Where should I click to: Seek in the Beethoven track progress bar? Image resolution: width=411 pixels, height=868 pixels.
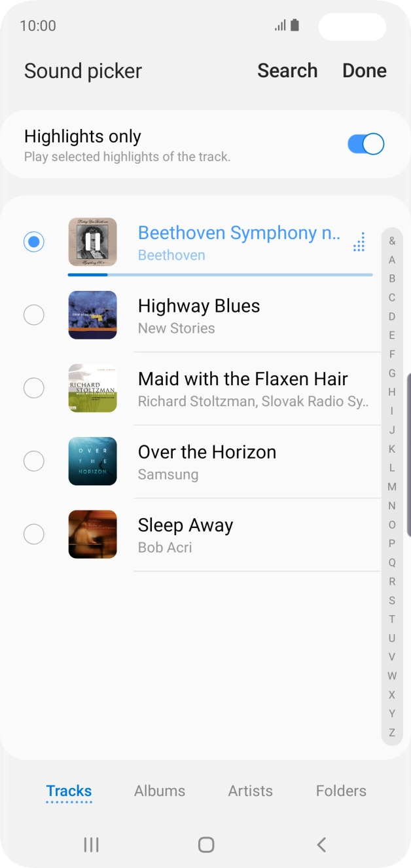[x=220, y=274]
